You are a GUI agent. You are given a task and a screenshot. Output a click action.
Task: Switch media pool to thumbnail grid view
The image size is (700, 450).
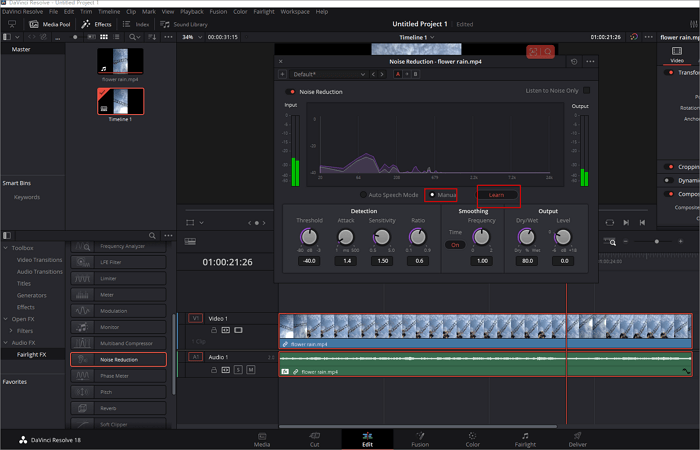coord(104,37)
